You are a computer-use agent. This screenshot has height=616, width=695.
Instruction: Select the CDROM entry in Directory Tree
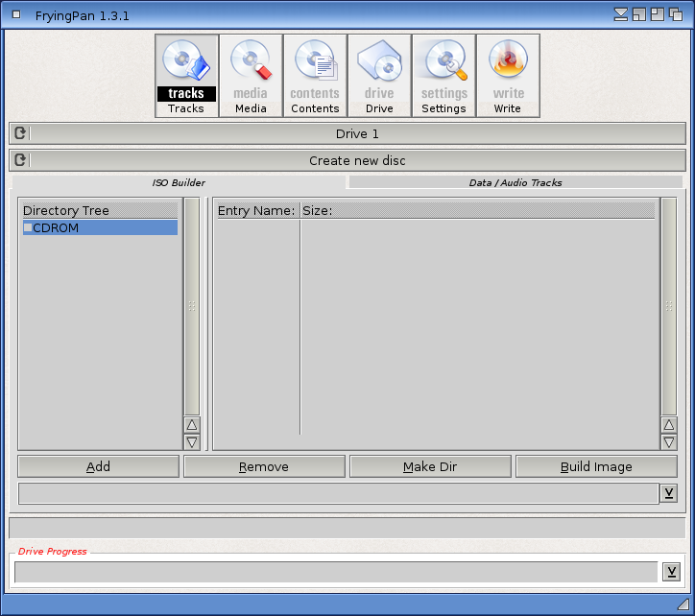(x=100, y=227)
